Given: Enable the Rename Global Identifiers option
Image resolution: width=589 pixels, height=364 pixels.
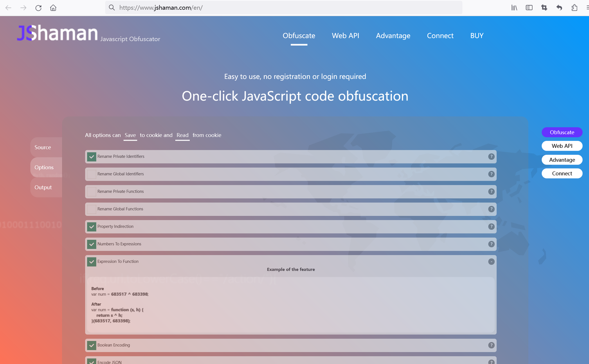Looking at the screenshot, I should tap(92, 174).
